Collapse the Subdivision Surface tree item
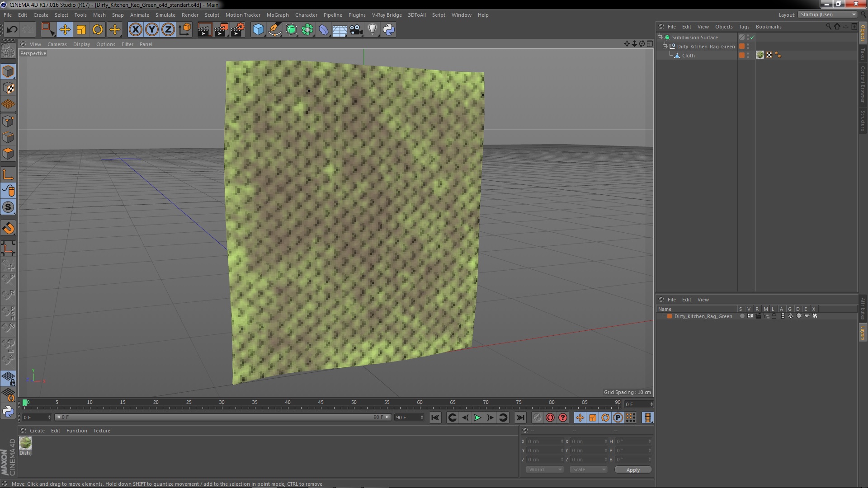Image resolution: width=868 pixels, height=488 pixels. point(660,38)
